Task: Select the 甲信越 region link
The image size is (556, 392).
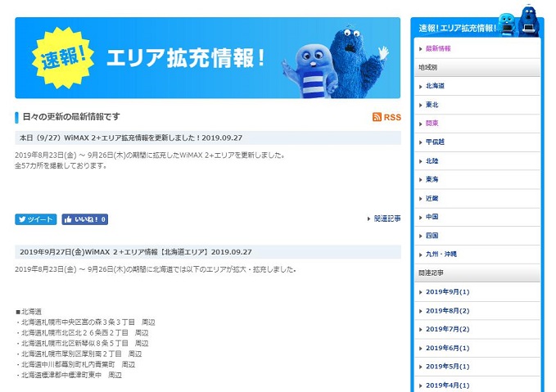Action: 435,142
